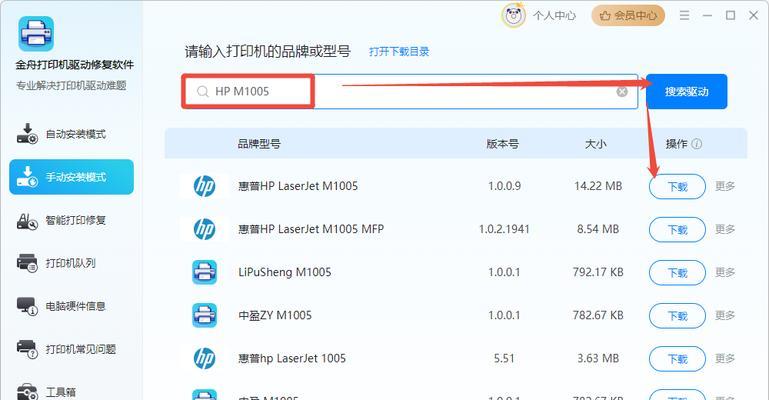Focus the HP M1005 search field
The image size is (769, 400).
pyautogui.click(x=410, y=92)
